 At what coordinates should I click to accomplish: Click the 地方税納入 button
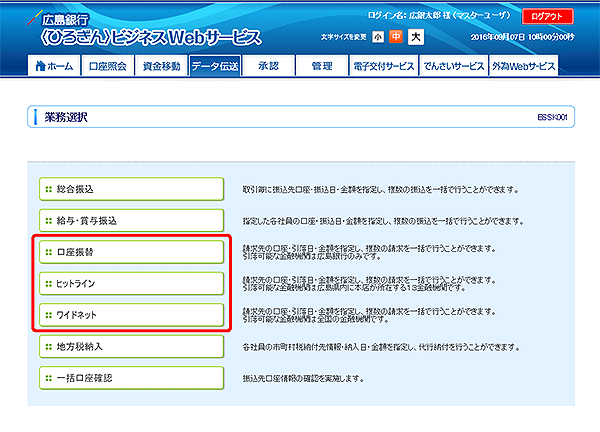131,347
